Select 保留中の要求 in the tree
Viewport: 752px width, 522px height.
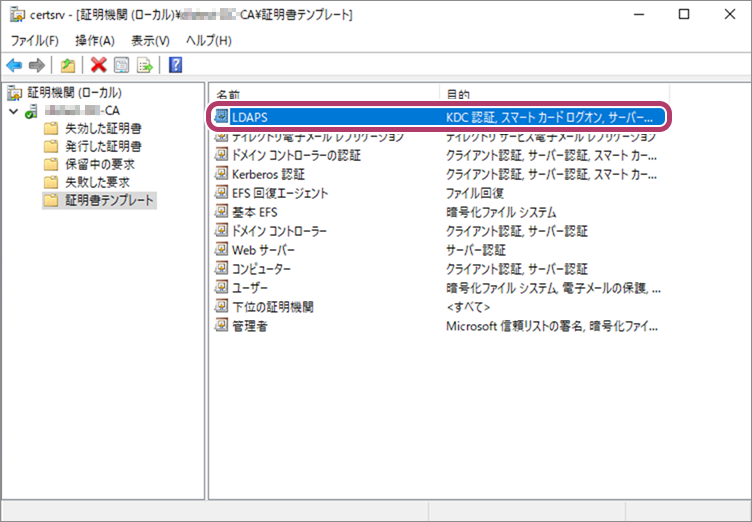click(x=100, y=165)
